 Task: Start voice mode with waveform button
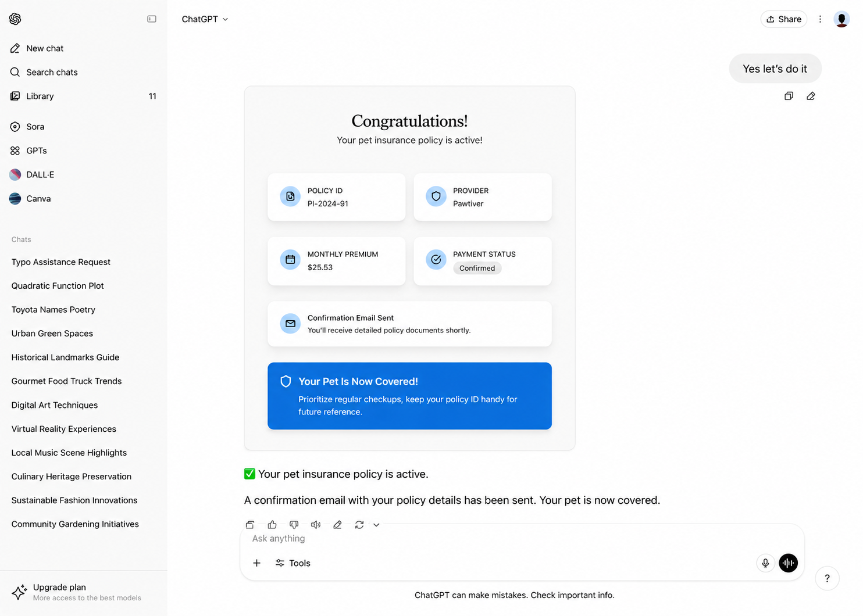point(789,563)
